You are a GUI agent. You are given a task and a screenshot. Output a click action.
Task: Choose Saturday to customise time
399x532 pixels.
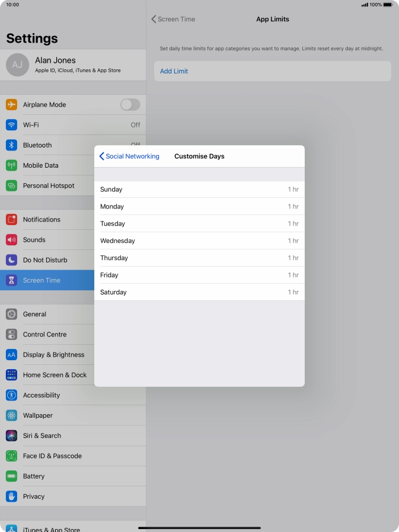coord(199,292)
